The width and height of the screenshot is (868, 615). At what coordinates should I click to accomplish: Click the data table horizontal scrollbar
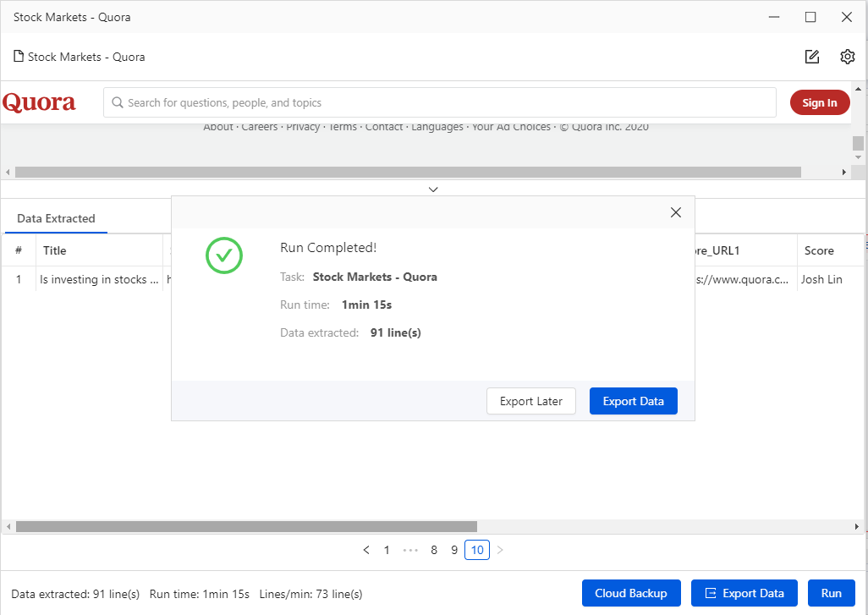point(246,526)
